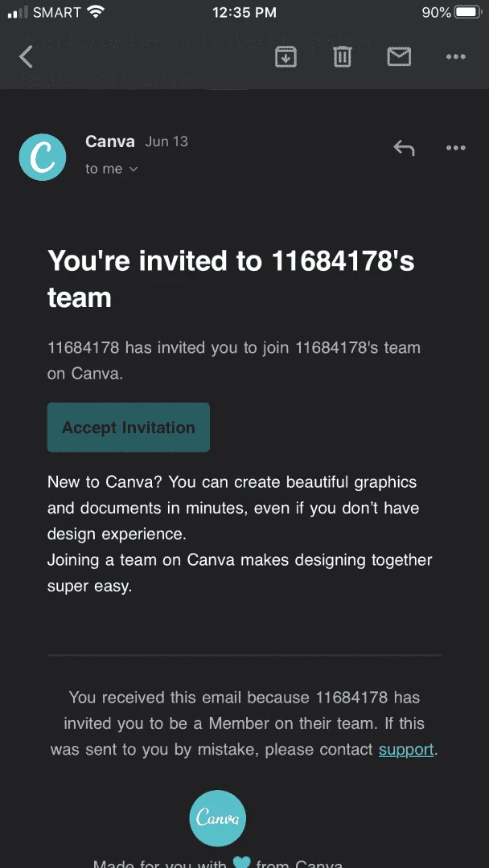The height and width of the screenshot is (868, 489).
Task: Tap the round Canva logo at the bottom
Action: [x=218, y=818]
